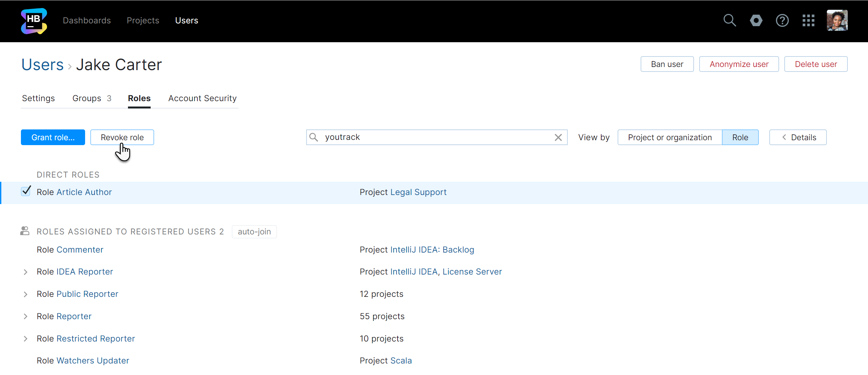Clear the youtrack search filter

point(558,137)
